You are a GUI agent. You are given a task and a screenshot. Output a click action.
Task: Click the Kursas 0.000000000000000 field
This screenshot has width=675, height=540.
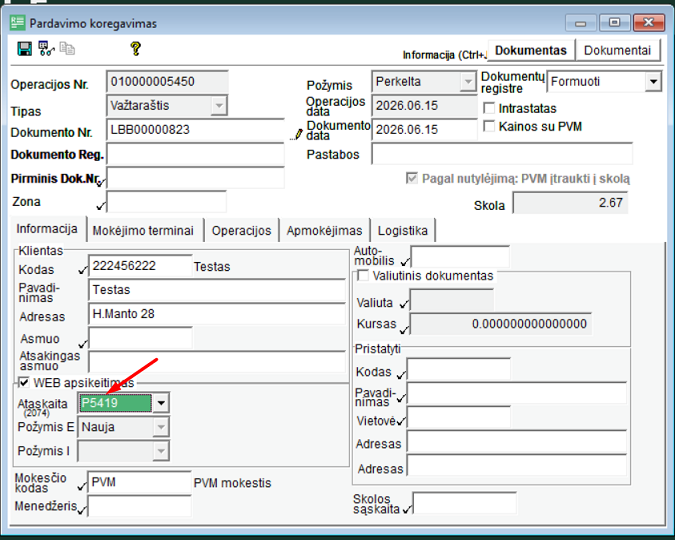point(501,324)
